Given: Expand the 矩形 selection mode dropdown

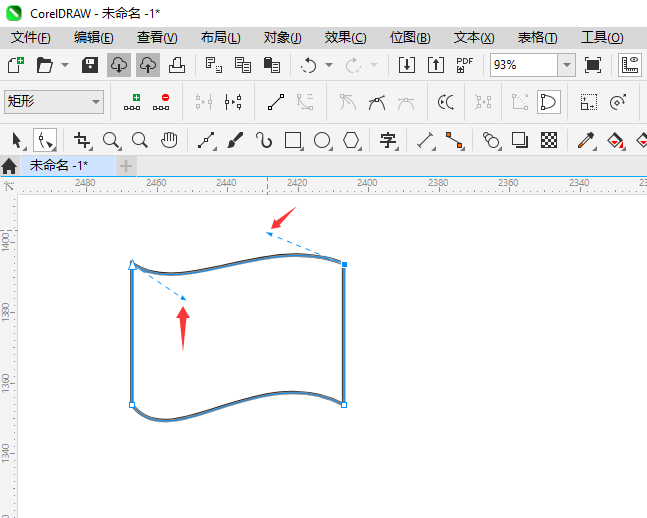Looking at the screenshot, I should click(54, 102).
